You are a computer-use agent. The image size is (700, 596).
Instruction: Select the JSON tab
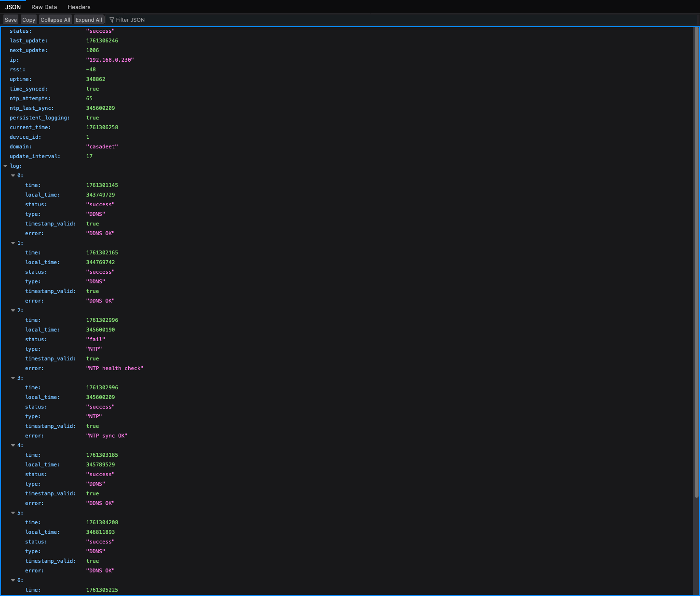(x=13, y=7)
